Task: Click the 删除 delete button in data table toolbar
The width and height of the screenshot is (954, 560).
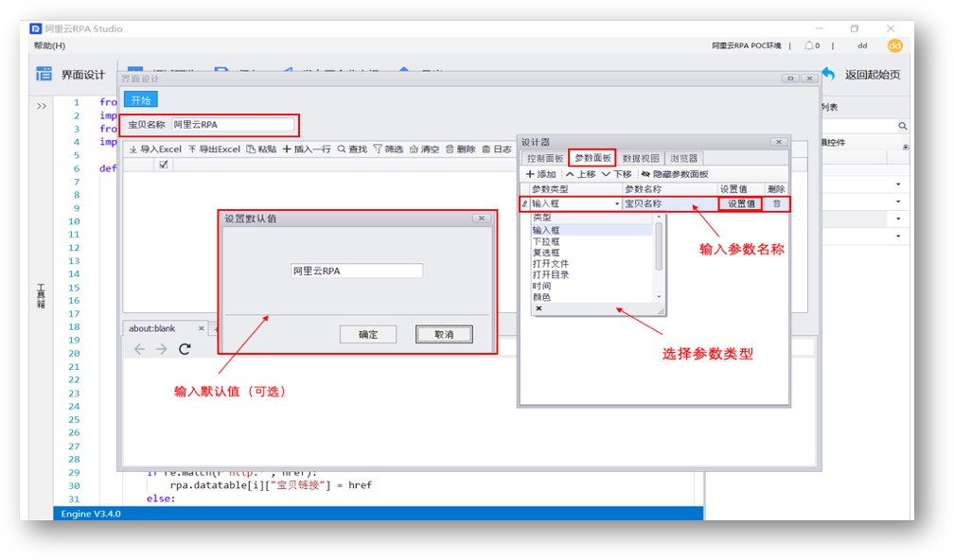Action: point(460,149)
